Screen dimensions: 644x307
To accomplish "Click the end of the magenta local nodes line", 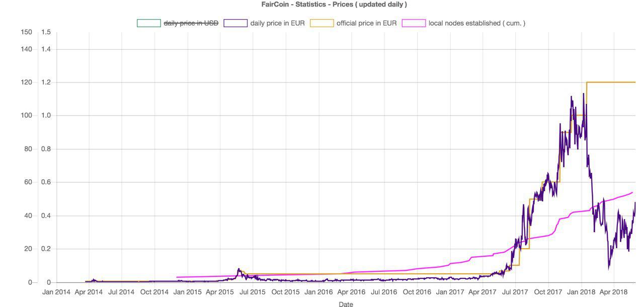I will (x=632, y=192).
